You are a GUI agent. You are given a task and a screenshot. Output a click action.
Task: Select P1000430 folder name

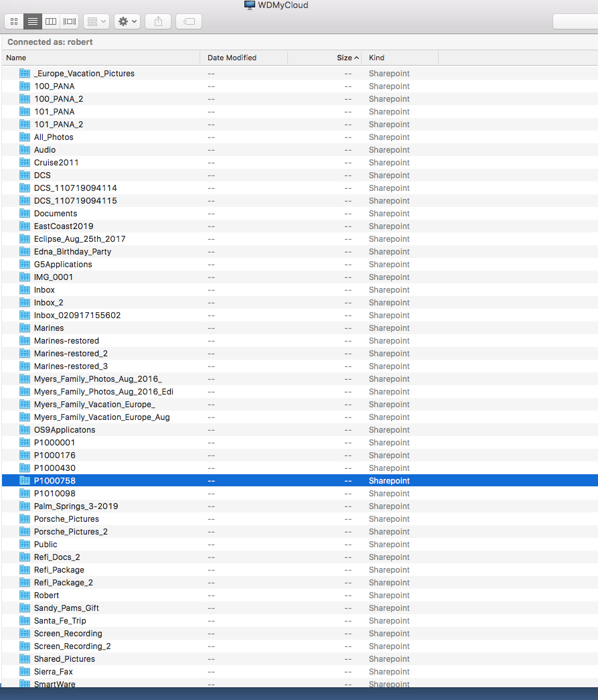(x=55, y=468)
